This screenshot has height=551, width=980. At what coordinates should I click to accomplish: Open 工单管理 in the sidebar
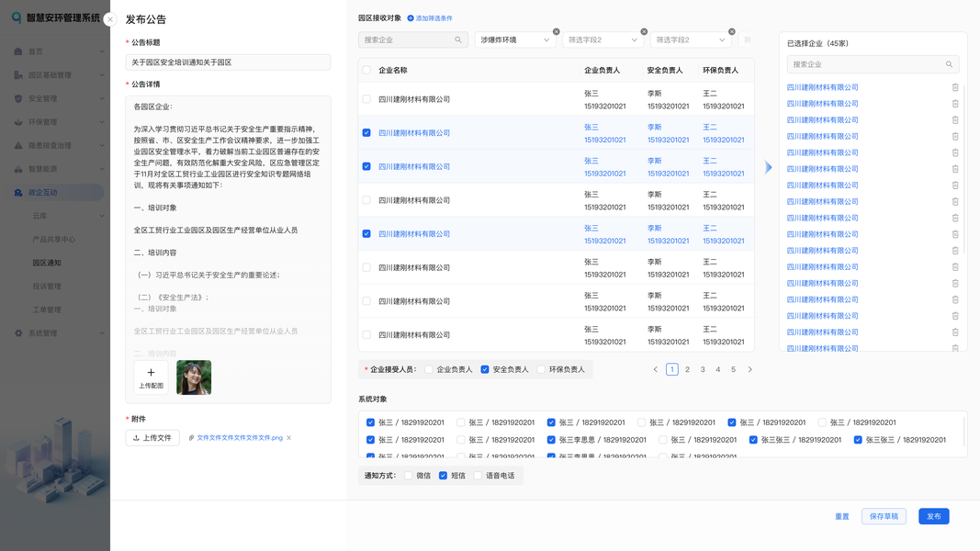[47, 309]
